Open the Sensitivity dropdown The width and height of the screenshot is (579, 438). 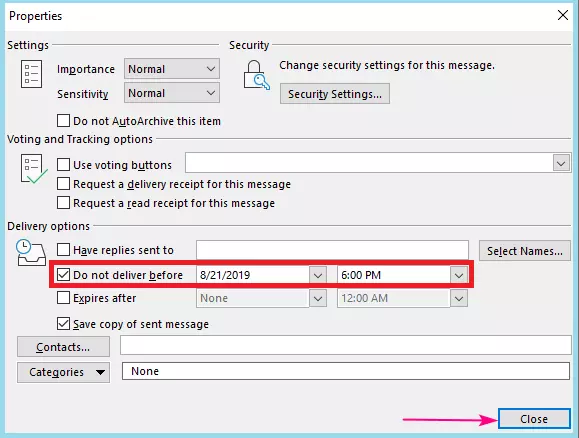(x=172, y=93)
